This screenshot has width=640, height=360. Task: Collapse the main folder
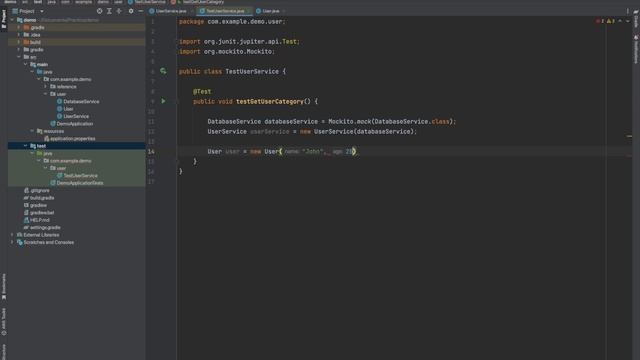(25, 64)
